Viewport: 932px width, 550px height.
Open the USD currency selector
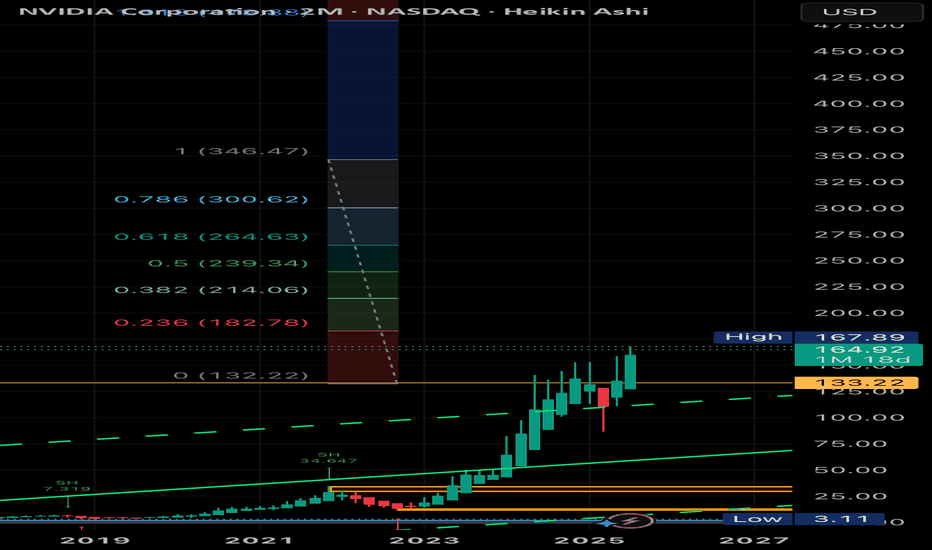point(861,12)
